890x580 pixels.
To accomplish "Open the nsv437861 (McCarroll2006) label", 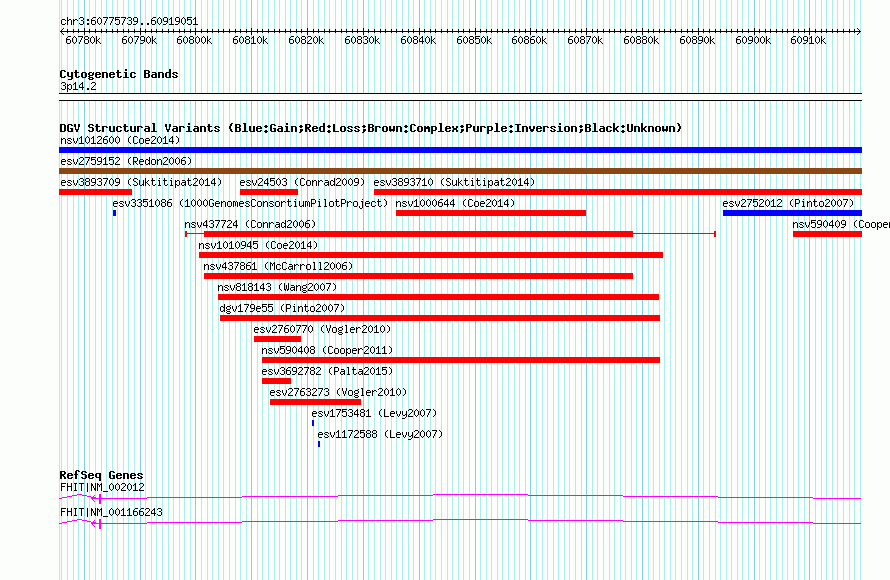I will (278, 266).
